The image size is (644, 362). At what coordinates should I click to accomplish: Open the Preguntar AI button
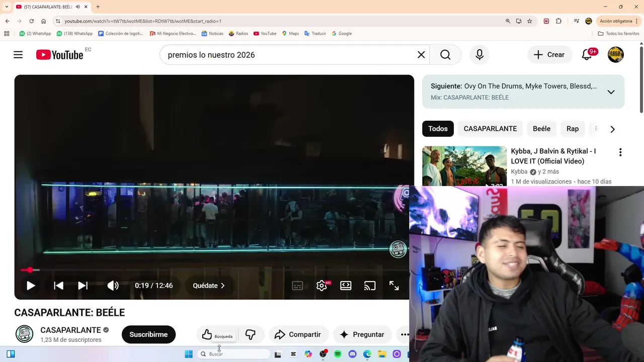pyautogui.click(x=362, y=334)
